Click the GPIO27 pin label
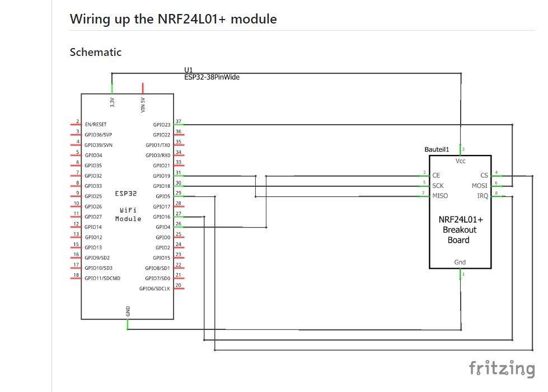 pos(93,217)
